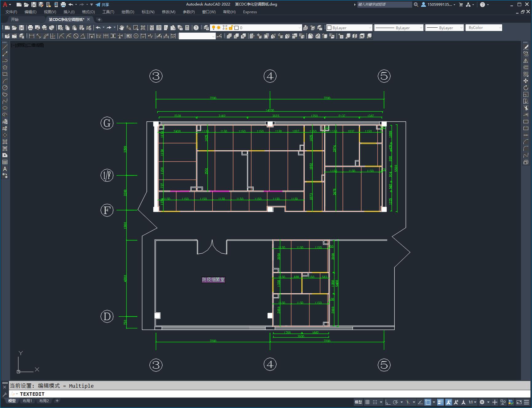Select the Circle draw tool
532x408 pixels.
click(5, 88)
